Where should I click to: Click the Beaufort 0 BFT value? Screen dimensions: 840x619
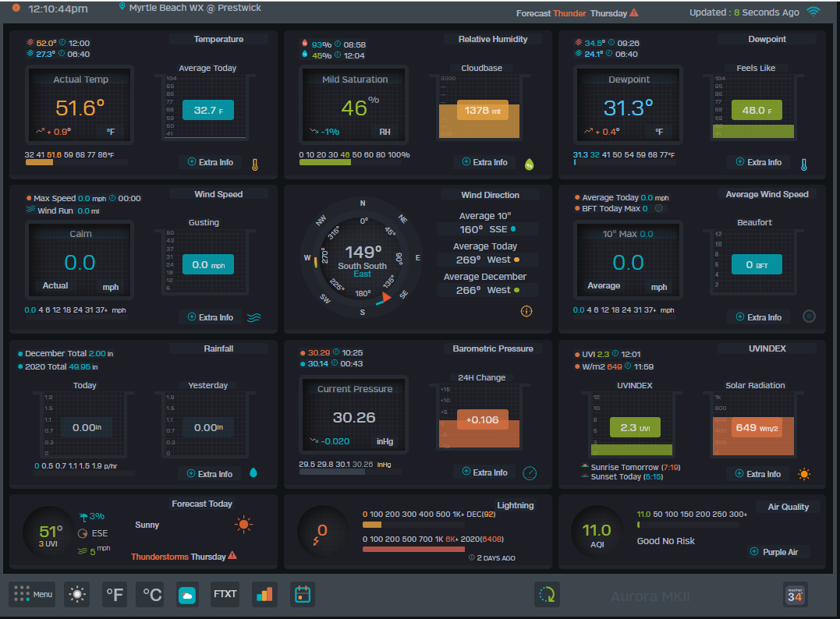coord(757,264)
